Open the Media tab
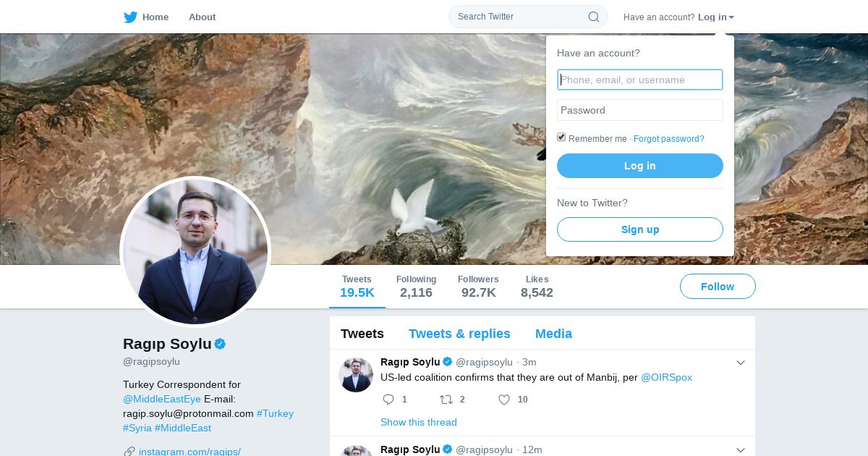Screen dimensions: 868x456 (x=553, y=334)
